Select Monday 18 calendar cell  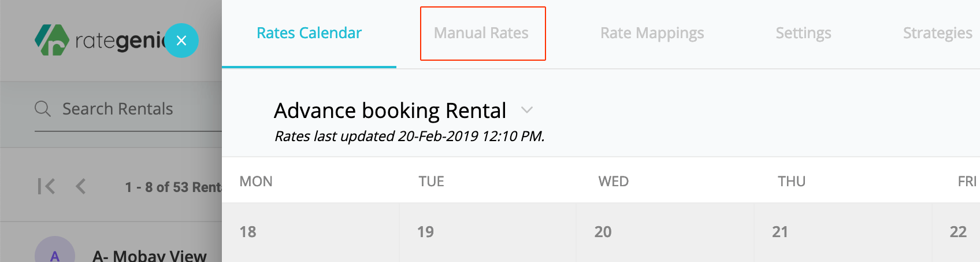[x=310, y=233]
